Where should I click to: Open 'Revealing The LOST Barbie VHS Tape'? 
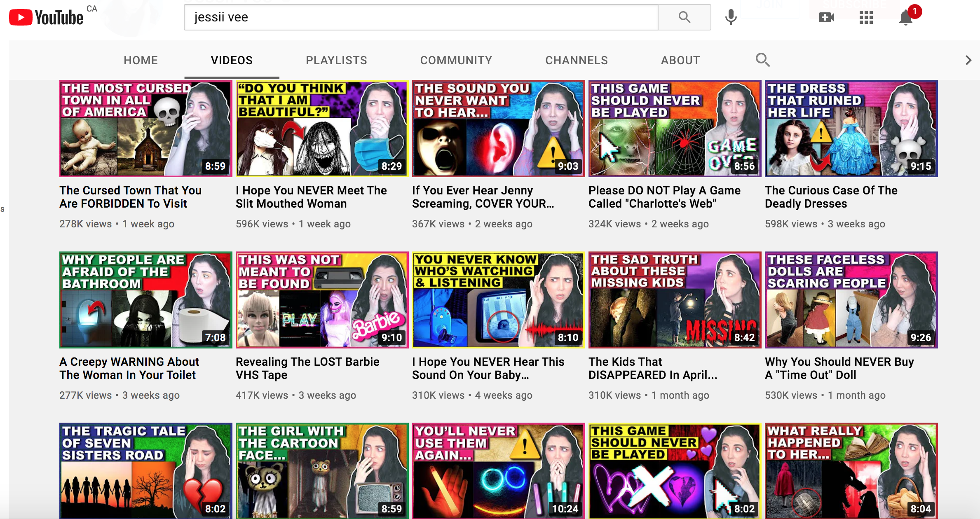click(307, 368)
